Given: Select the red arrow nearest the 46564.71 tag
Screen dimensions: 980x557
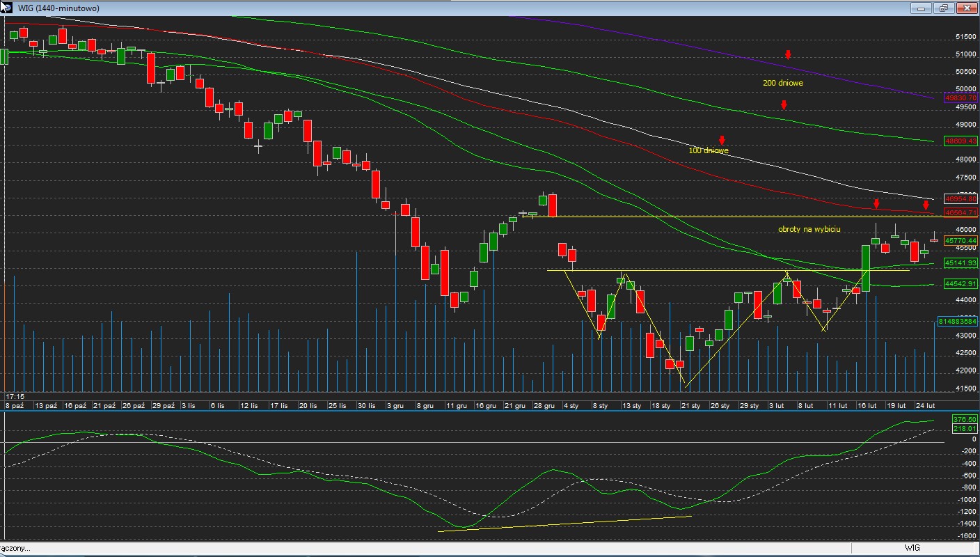Looking at the screenshot, I should [x=926, y=205].
